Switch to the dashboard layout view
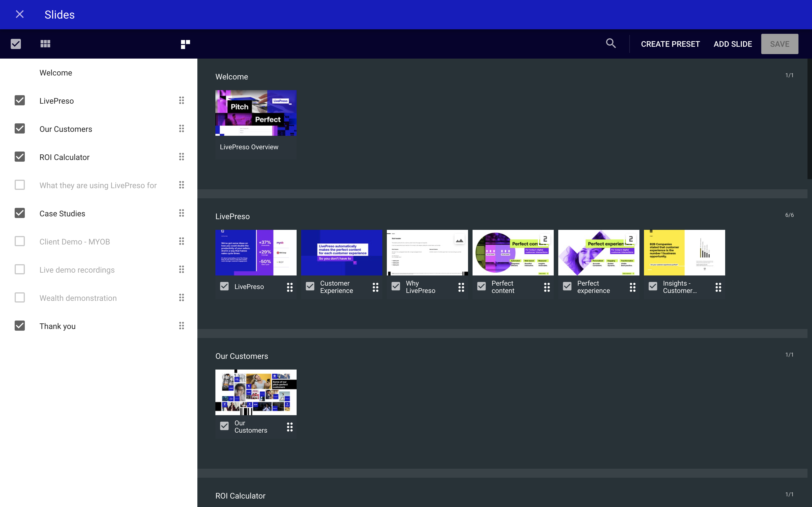 [185, 44]
